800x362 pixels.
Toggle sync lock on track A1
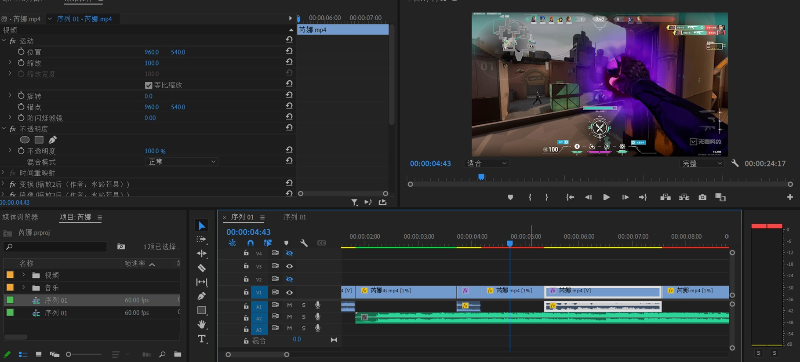(275, 305)
